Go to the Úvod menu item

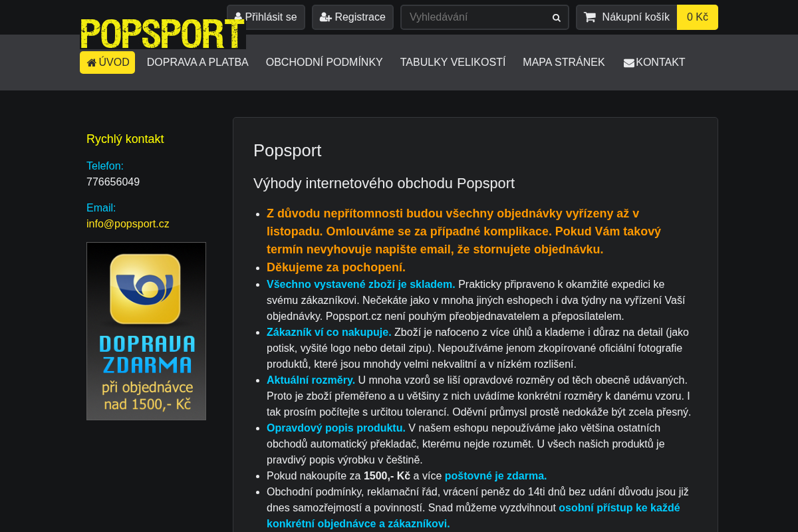tap(107, 63)
